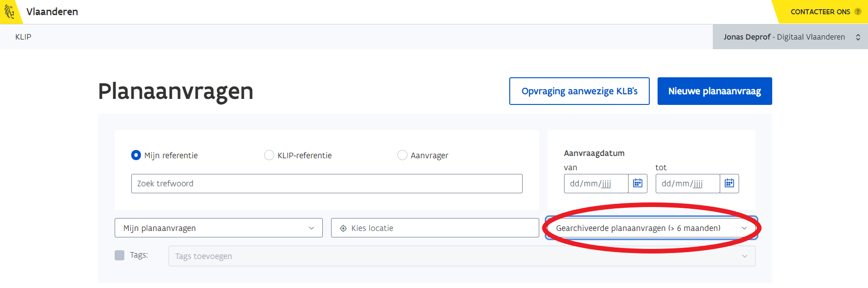
Task: Select the 'KLIP-referentie' radio button
Action: [x=269, y=156]
